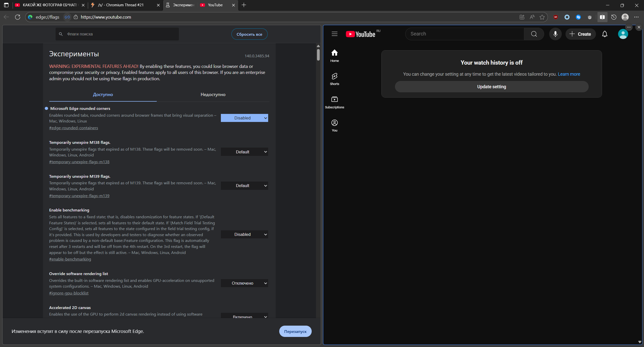Open Enable benchmarking state dropdown
Image resolution: width=644 pixels, height=347 pixels.
click(x=244, y=234)
